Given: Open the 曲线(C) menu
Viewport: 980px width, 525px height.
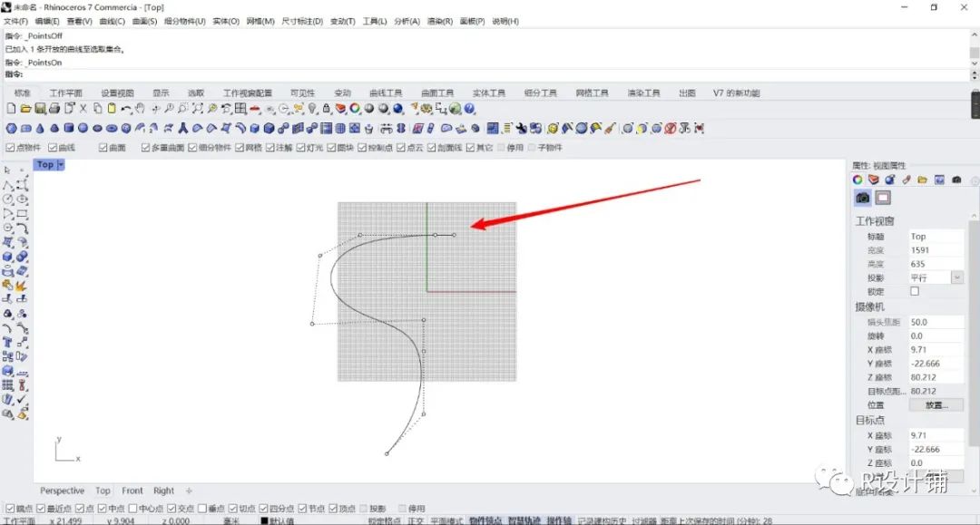Looking at the screenshot, I should click(113, 21).
